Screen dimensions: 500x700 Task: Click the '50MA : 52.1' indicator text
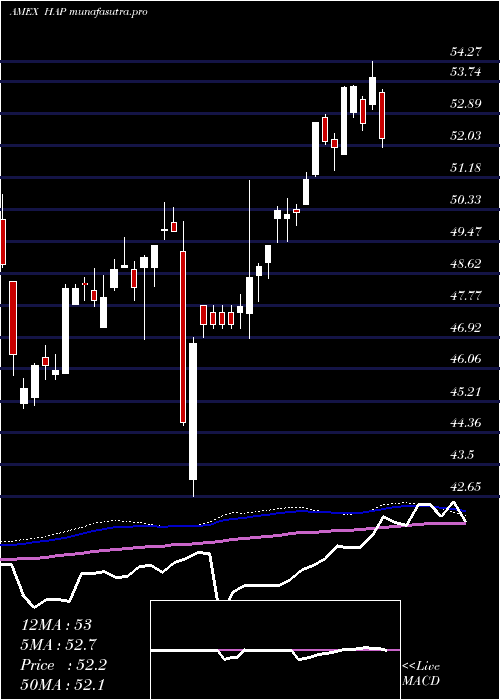coord(62,685)
